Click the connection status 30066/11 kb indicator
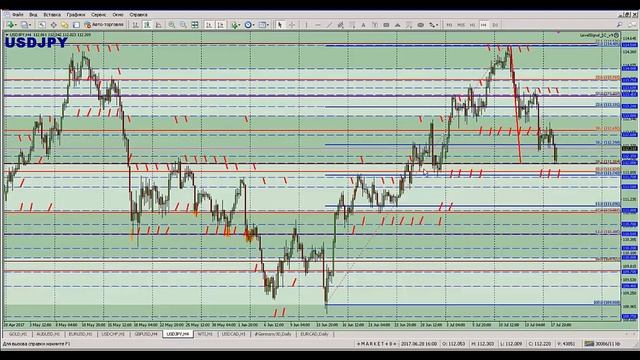 tap(602, 344)
